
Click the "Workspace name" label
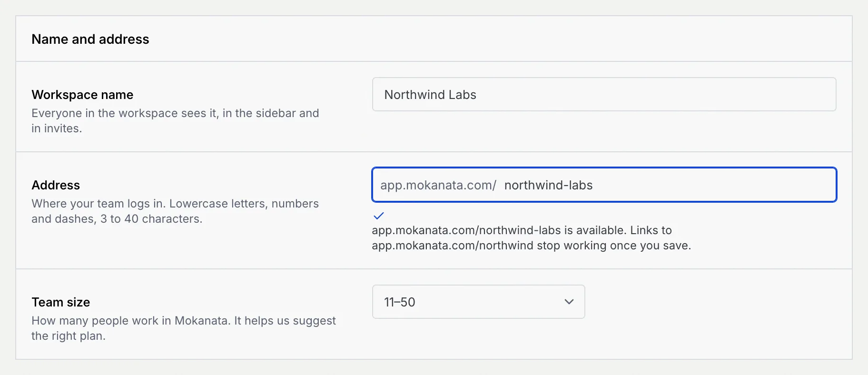point(82,95)
